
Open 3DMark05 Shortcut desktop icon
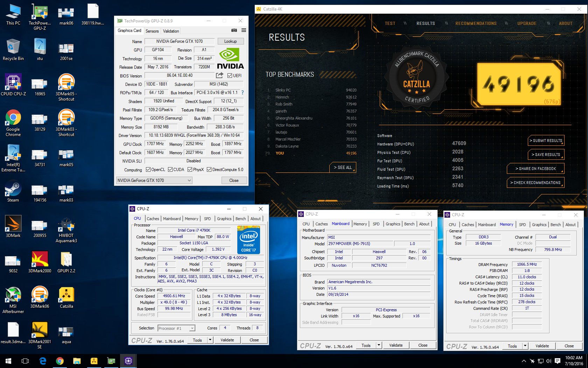(x=66, y=88)
